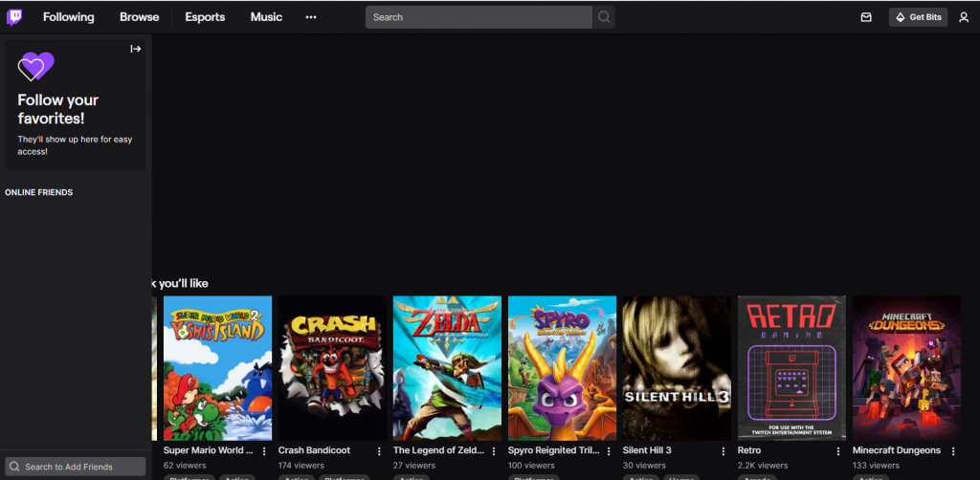Viewport: 980px width, 480px height.
Task: Open the Zelda Skyward Sword cover thumbnail
Action: point(447,368)
